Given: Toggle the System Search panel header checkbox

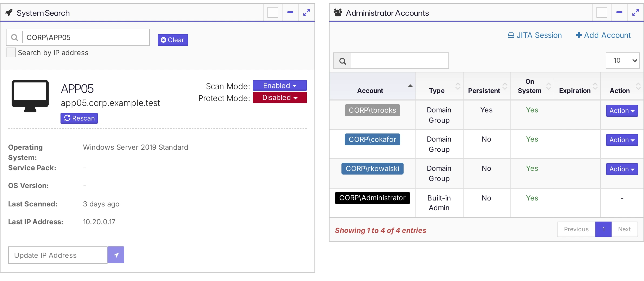Looking at the screenshot, I should (x=273, y=12).
